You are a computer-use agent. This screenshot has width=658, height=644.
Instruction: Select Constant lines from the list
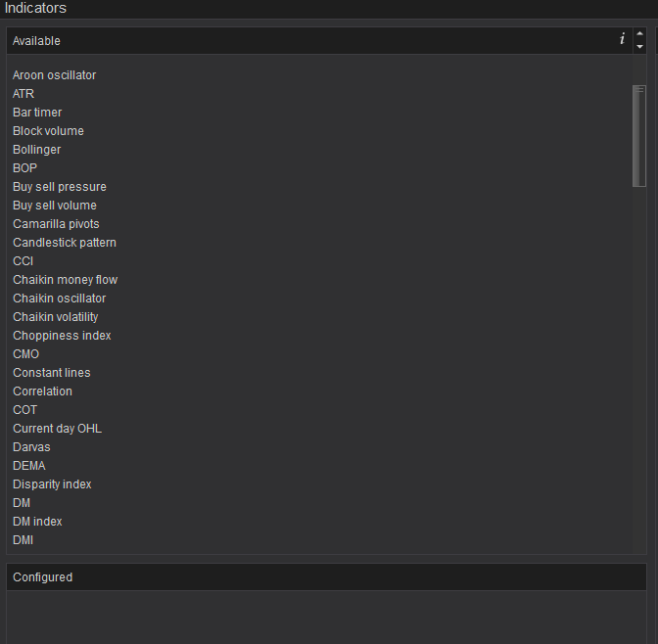pyautogui.click(x=52, y=373)
